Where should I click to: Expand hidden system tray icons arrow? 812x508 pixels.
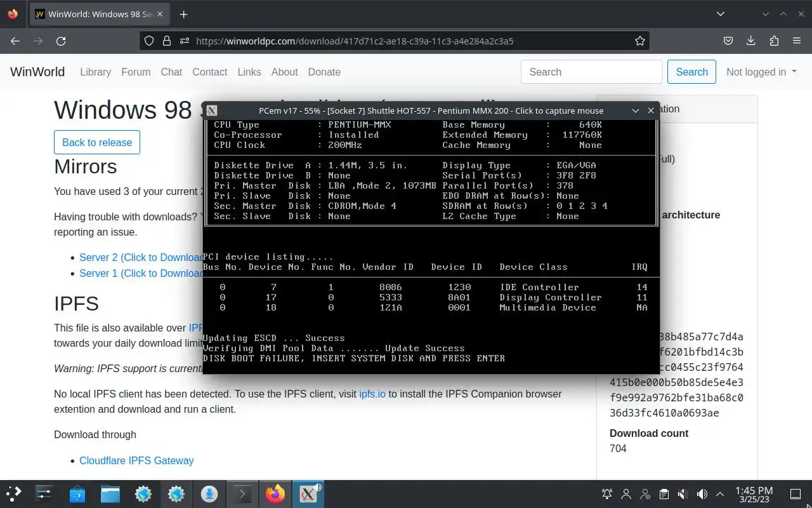[x=720, y=494]
